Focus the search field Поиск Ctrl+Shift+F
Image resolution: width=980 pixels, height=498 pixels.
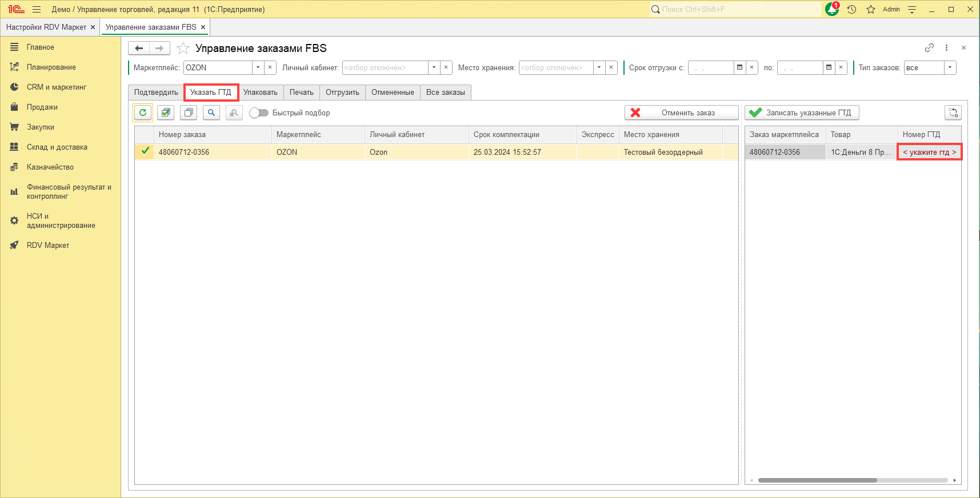coord(735,9)
